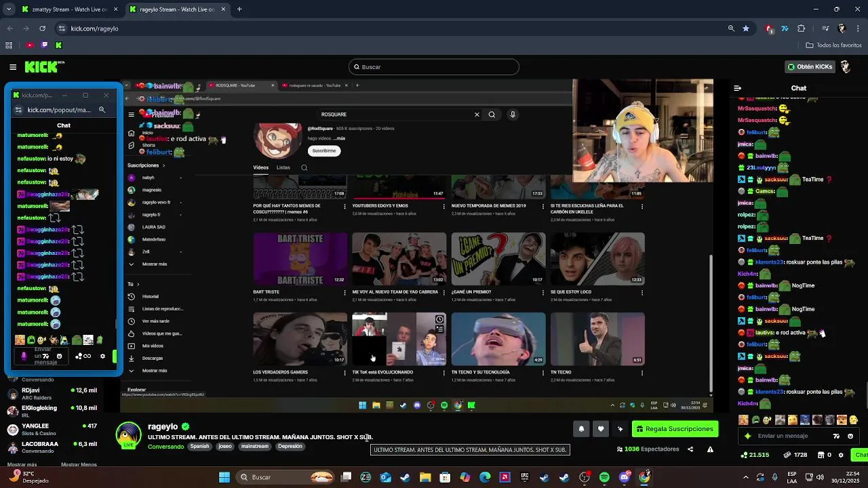This screenshot has width=868, height=488.
Task: Open the Conversando category link
Action: (x=165, y=447)
